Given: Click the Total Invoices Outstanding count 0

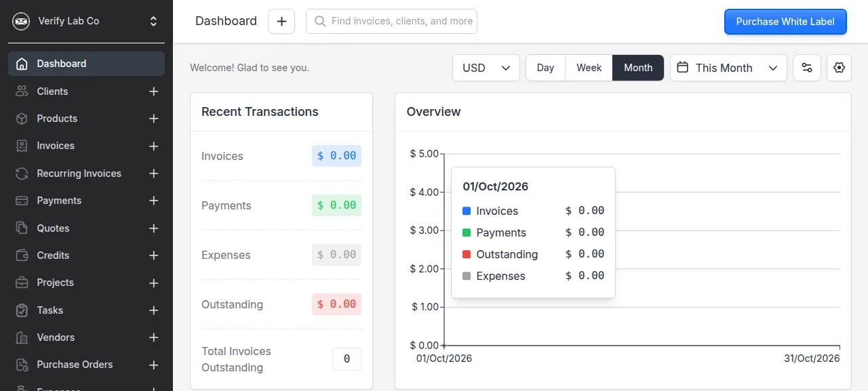Looking at the screenshot, I should tap(347, 359).
